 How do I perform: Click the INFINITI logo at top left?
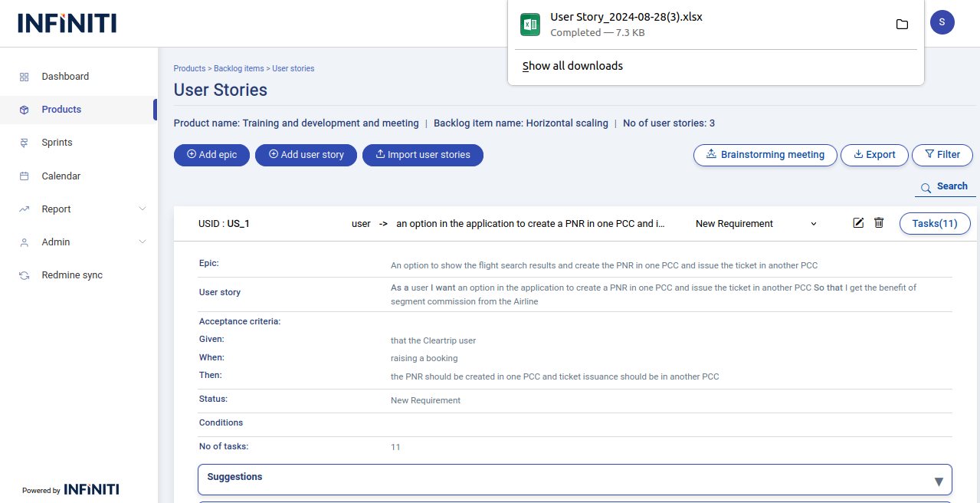pos(67,23)
